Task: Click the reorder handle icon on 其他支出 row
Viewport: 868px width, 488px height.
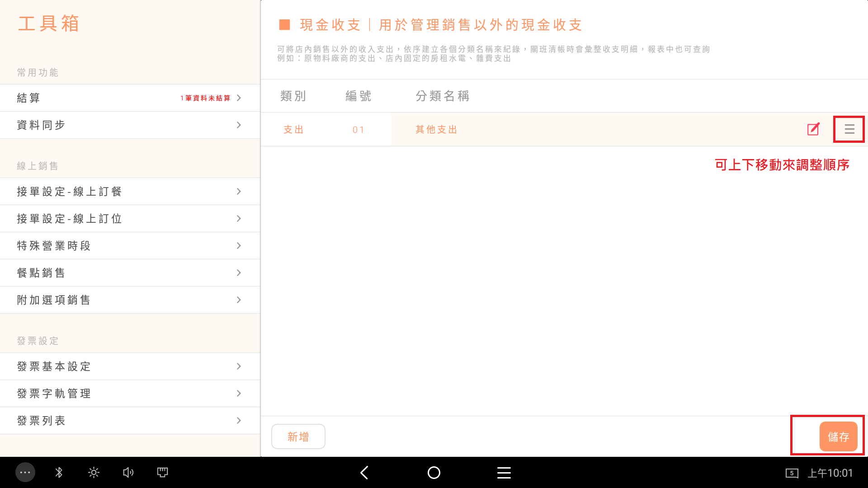Action: pyautogui.click(x=849, y=129)
